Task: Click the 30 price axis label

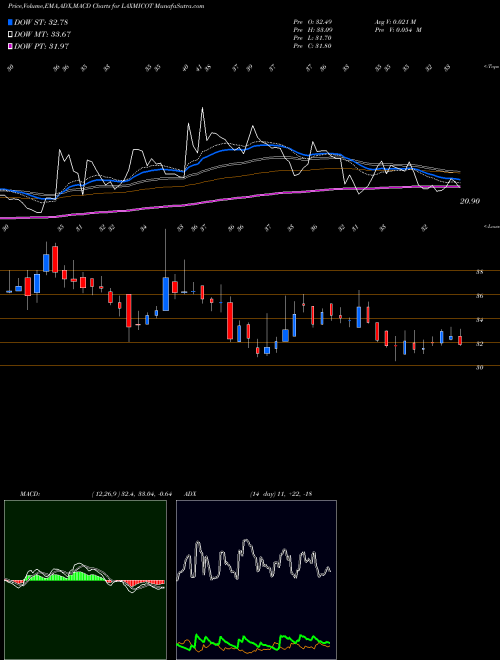Action: coord(479,367)
